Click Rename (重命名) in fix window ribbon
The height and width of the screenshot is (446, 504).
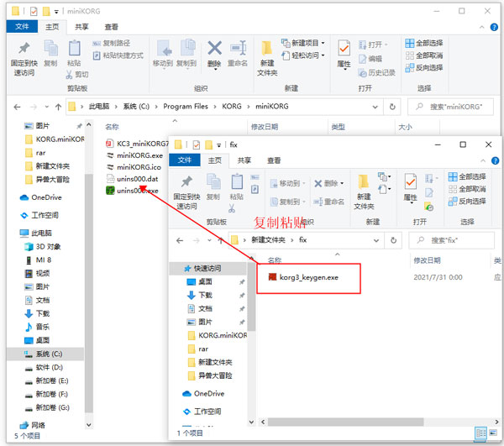[329, 202]
